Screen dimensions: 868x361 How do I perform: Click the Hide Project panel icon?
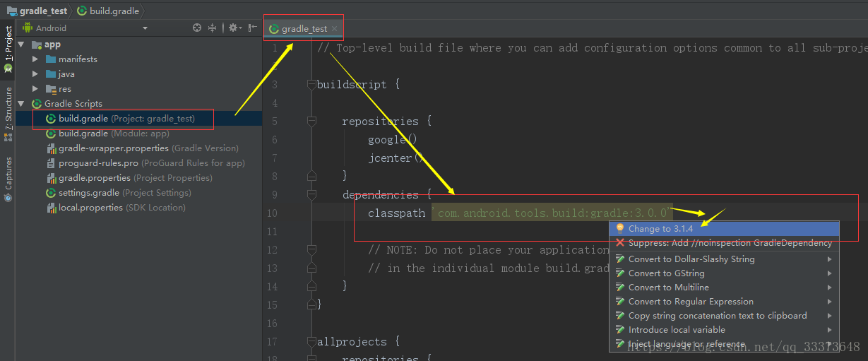253,28
